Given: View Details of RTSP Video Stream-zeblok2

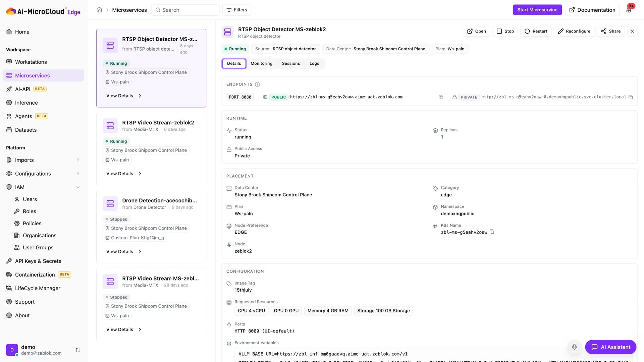Looking at the screenshot, I should [x=124, y=174].
